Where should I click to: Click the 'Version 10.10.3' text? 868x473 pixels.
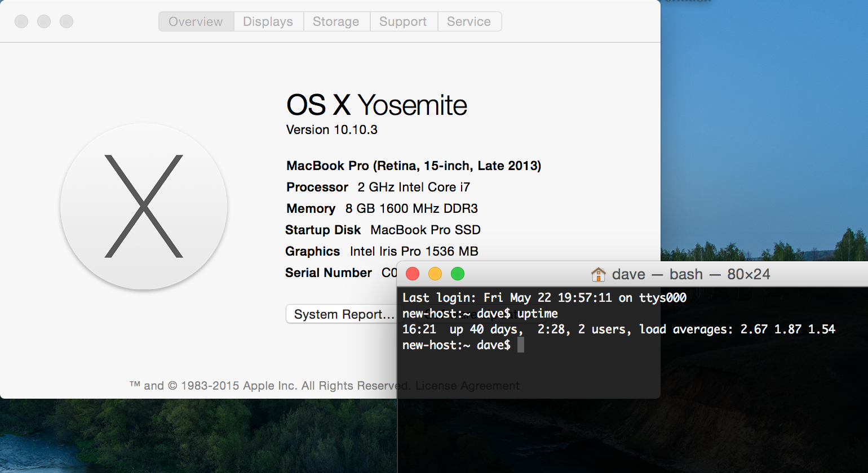(x=332, y=130)
